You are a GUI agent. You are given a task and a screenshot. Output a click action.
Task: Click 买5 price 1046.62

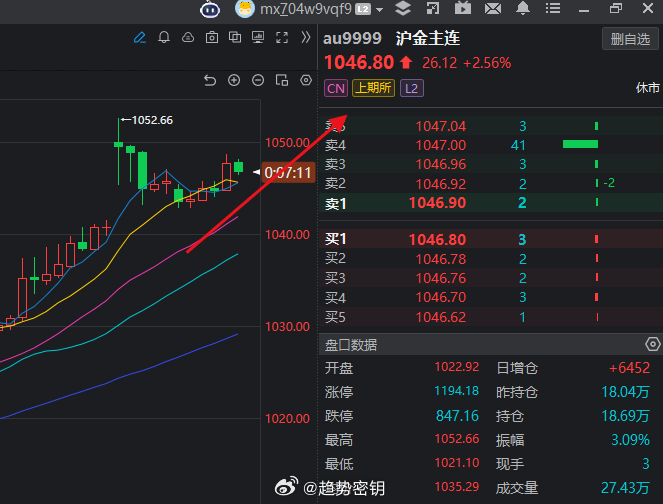click(x=441, y=317)
